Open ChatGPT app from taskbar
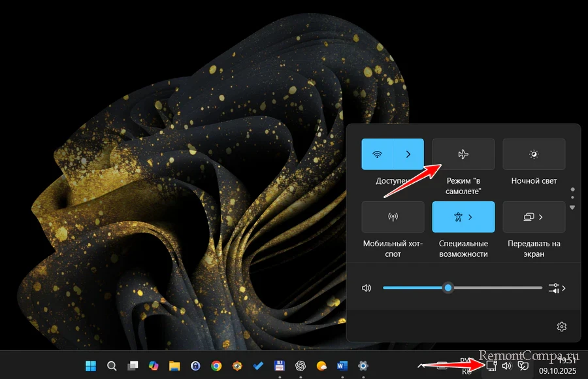The image size is (588, 379). 301,365
